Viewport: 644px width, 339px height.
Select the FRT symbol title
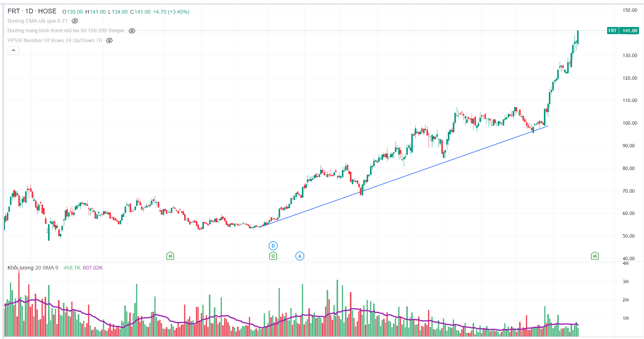[x=14, y=11]
